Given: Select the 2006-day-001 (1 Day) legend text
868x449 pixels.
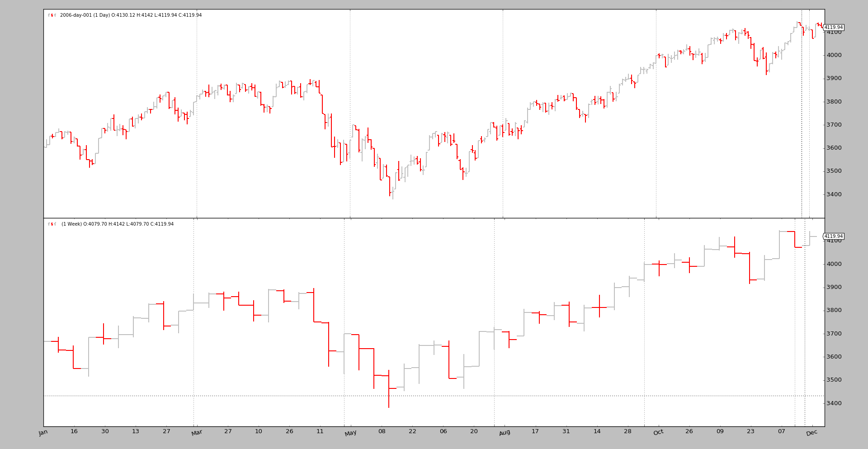Looking at the screenshot, I should [131, 15].
